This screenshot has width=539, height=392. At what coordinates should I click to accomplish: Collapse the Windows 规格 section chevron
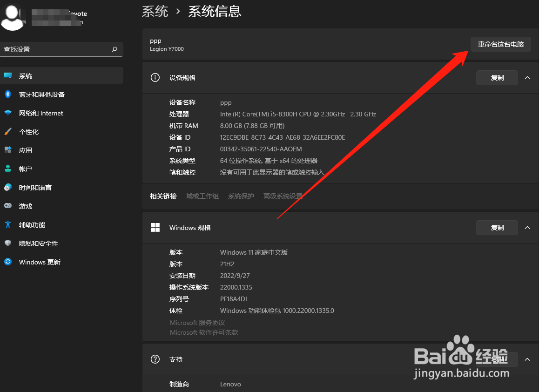click(527, 228)
